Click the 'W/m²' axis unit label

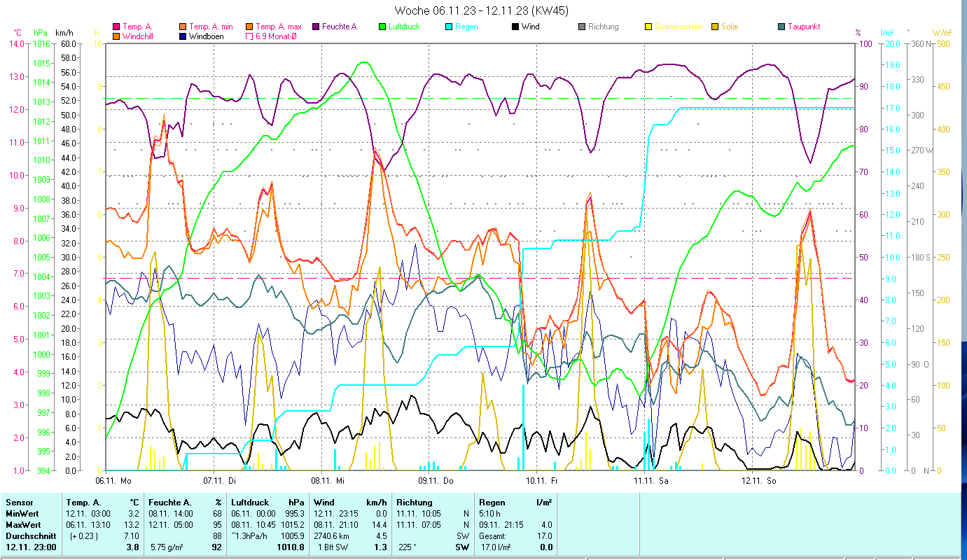pyautogui.click(x=942, y=33)
